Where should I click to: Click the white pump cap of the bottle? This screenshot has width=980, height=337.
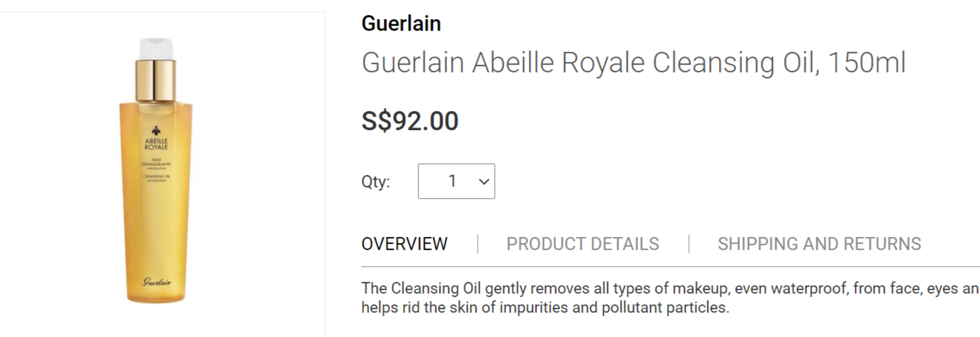pyautogui.click(x=156, y=48)
